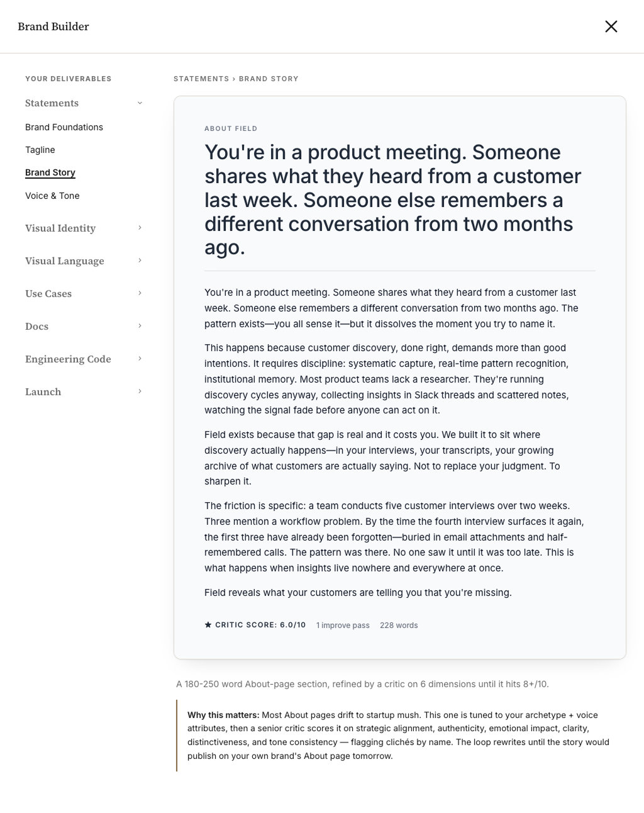Select the Engineering Code section label
This screenshot has height=813, width=644.
pos(68,359)
